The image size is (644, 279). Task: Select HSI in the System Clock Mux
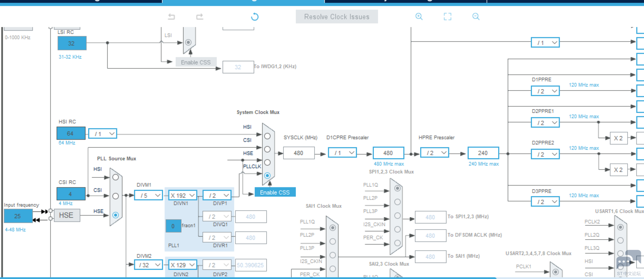(x=267, y=136)
